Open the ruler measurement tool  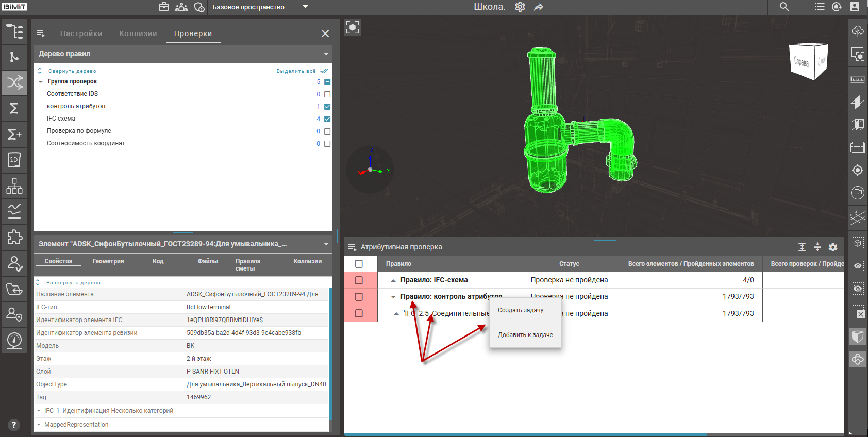pyautogui.click(x=858, y=79)
